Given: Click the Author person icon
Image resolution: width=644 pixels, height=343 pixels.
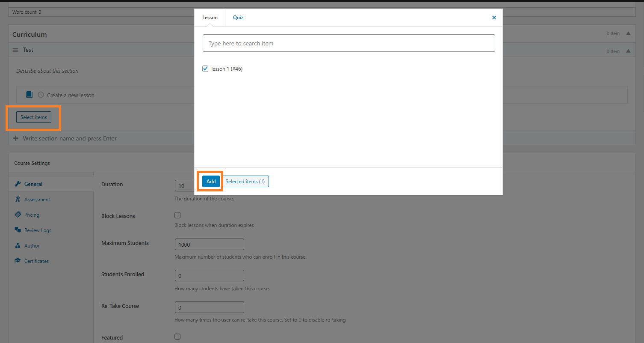Looking at the screenshot, I should click(18, 245).
